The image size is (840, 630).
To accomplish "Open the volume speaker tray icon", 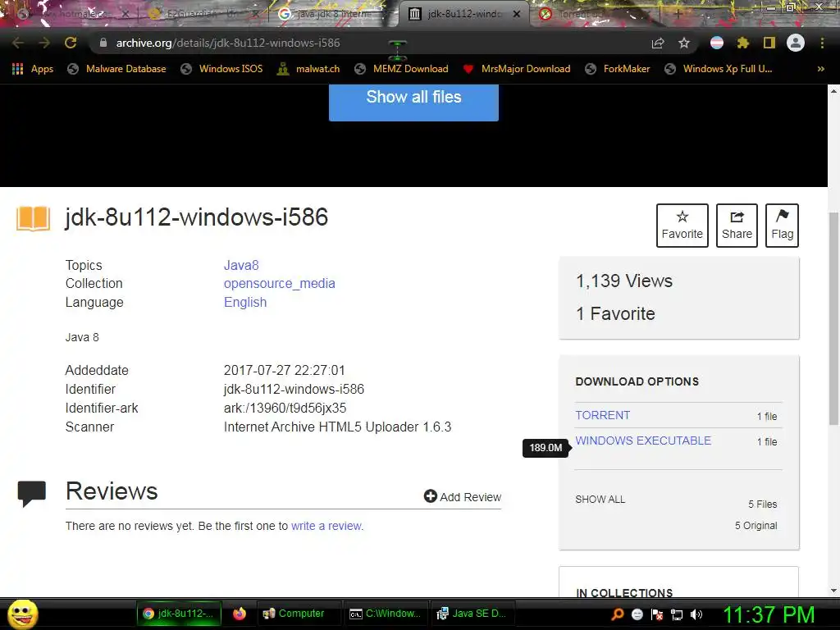I will (x=696, y=614).
